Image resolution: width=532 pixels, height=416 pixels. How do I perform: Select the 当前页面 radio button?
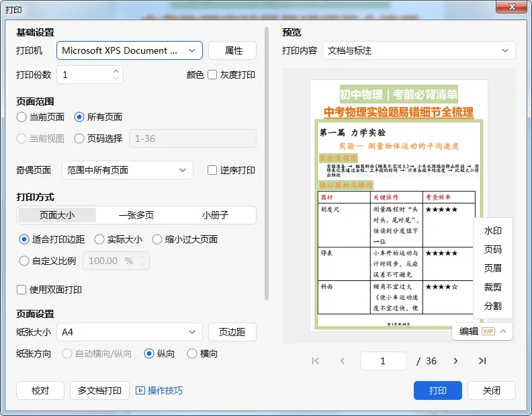click(21, 117)
